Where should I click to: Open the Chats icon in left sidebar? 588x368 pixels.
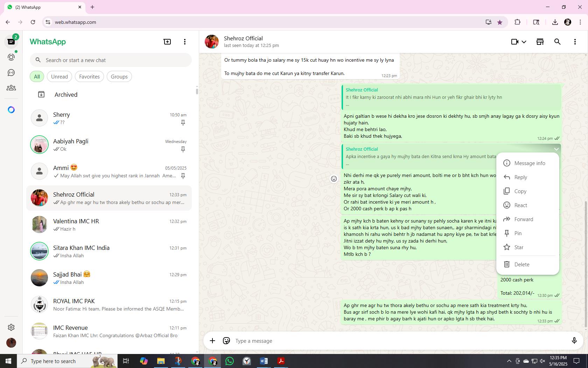coord(11,42)
